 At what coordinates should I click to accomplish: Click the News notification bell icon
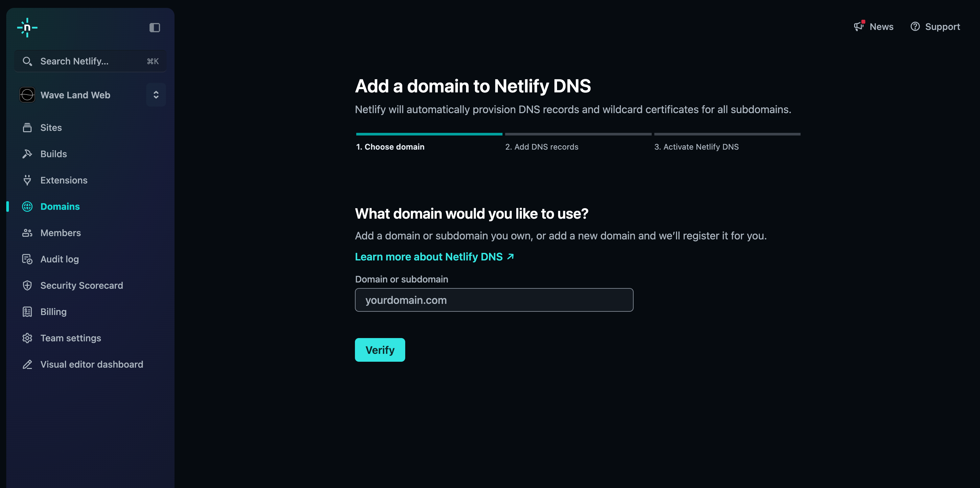coord(859,26)
